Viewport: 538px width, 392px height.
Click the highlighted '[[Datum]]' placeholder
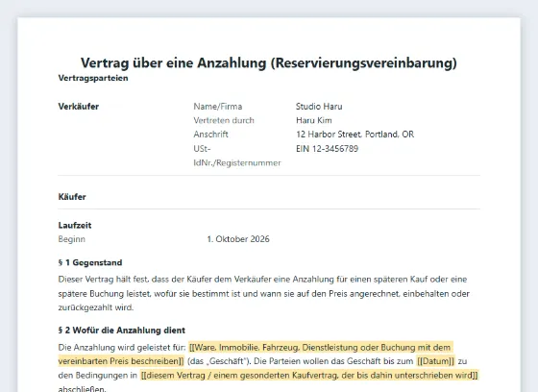click(x=436, y=361)
